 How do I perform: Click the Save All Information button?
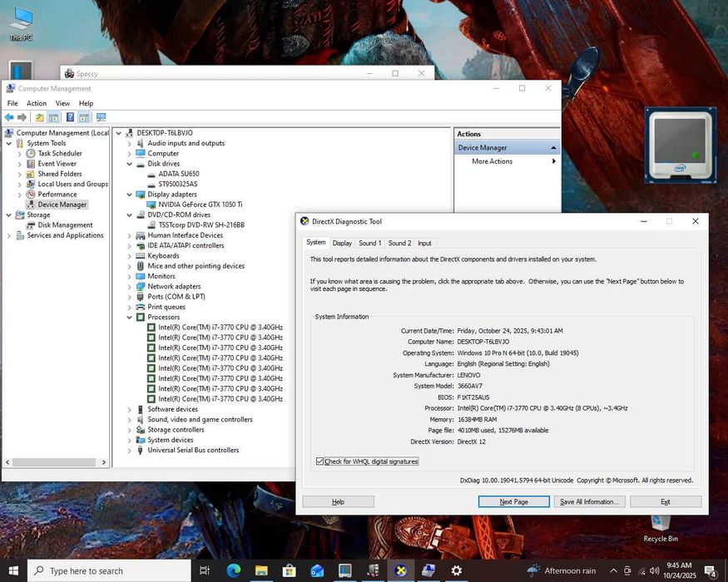(589, 502)
